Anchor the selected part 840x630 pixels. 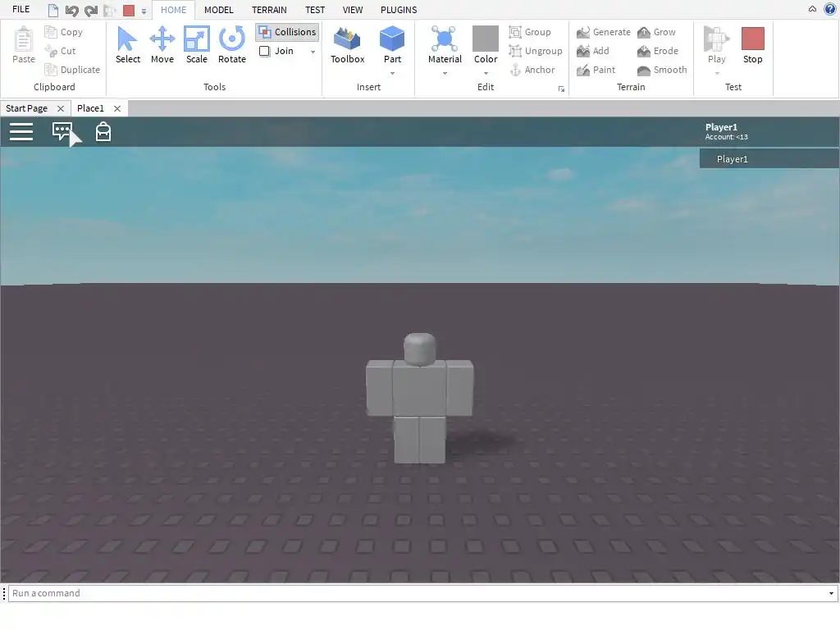tap(532, 70)
